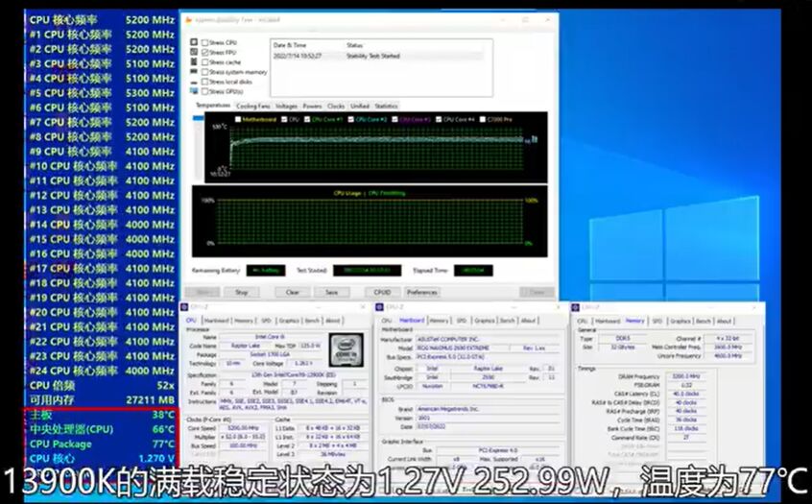
Task: Open the Clocks tab
Action: coord(336,106)
